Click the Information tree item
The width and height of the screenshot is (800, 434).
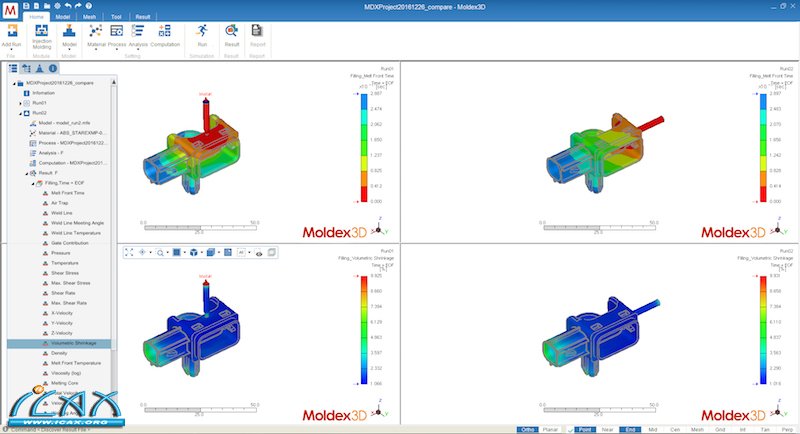pos(43,93)
